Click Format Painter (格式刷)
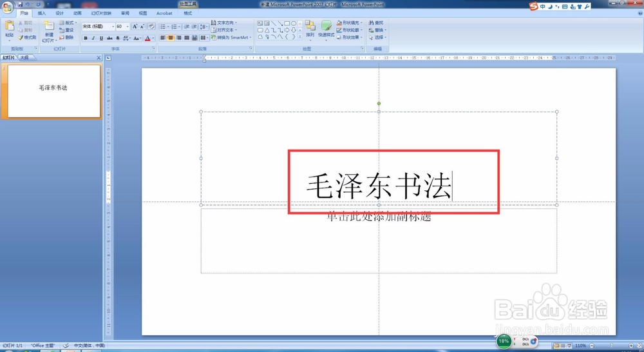The height and width of the screenshot is (352, 644). point(28,37)
